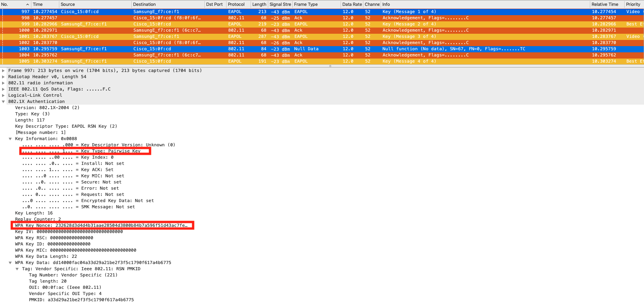Select packet 1003 Null function row
Image resolution: width=644 pixels, height=305 pixels.
pos(207,49)
